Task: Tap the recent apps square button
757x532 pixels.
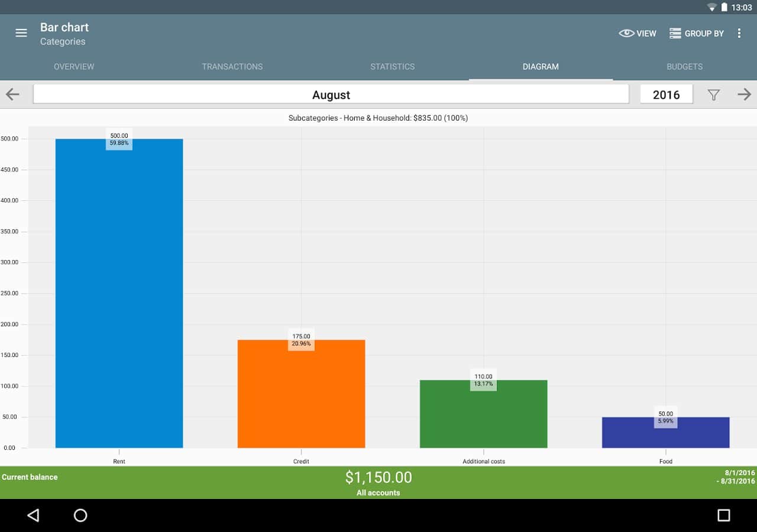Action: tap(723, 515)
